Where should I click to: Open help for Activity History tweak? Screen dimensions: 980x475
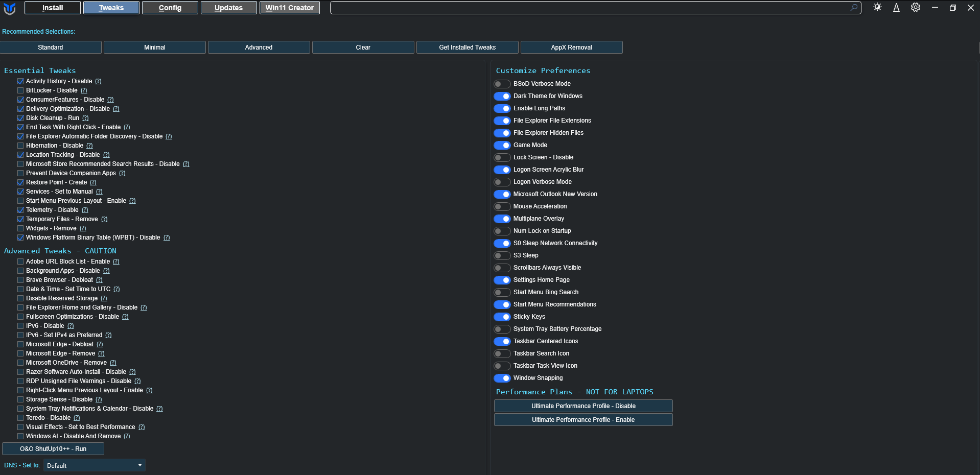click(98, 81)
